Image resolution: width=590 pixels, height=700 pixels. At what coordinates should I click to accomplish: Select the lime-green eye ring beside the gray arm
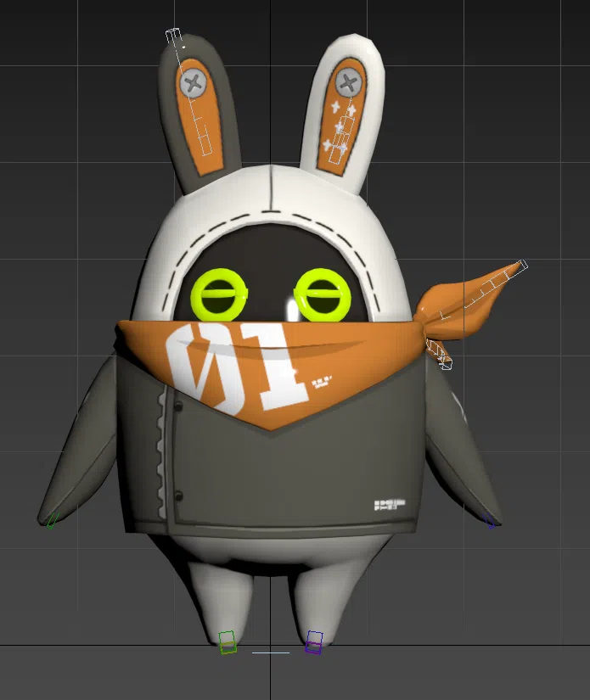tap(218, 295)
